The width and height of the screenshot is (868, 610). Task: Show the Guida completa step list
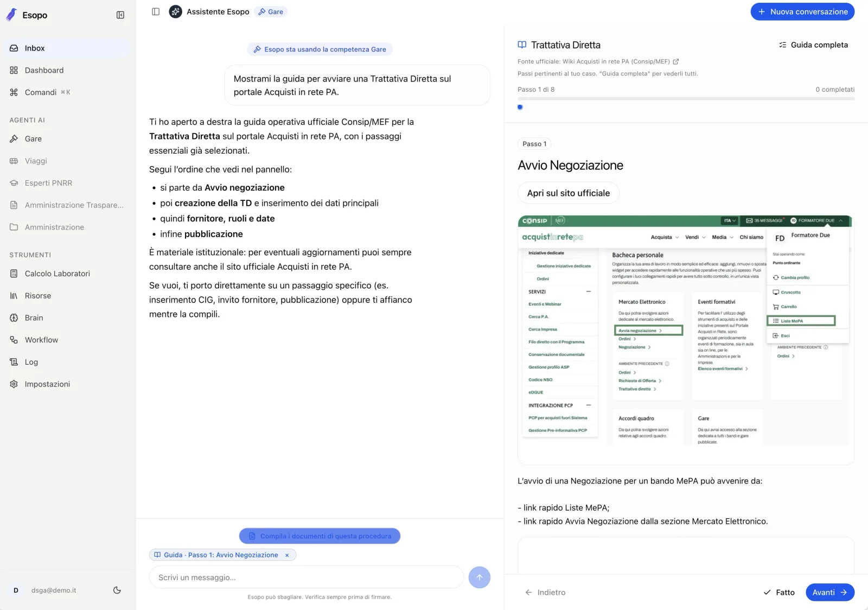tap(813, 45)
